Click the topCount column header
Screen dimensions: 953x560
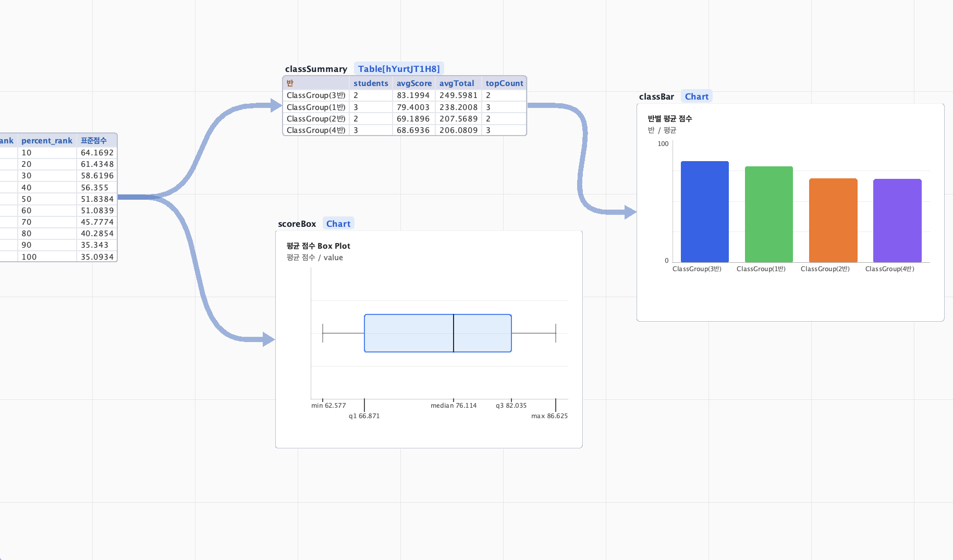504,83
